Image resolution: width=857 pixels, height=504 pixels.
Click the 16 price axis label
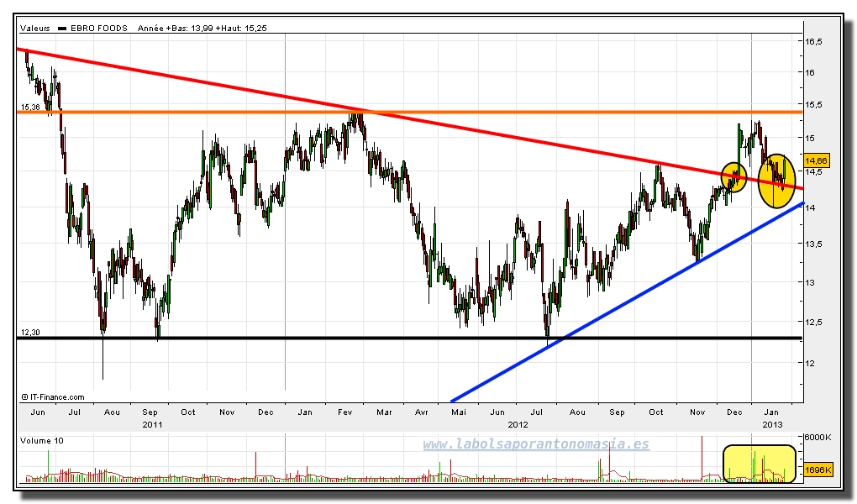pyautogui.click(x=810, y=73)
